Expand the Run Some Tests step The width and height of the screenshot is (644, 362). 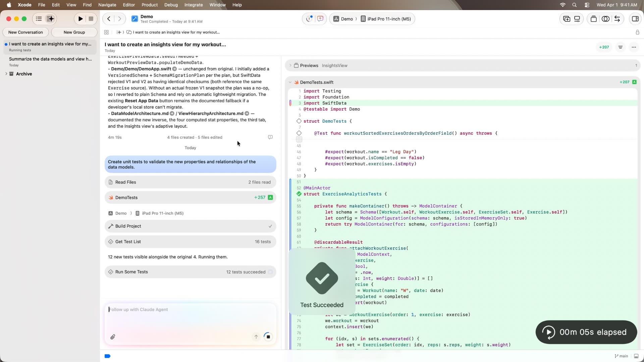click(190, 272)
